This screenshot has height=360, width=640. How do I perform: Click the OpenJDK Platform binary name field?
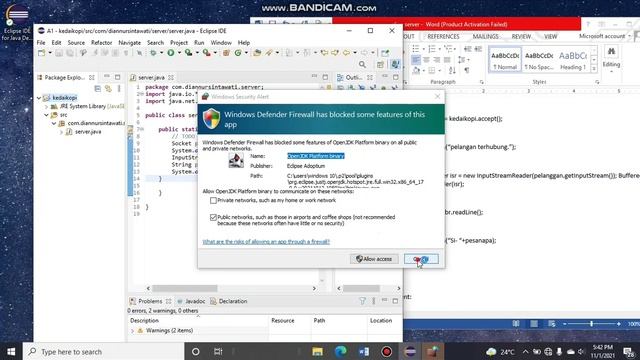coord(316,156)
